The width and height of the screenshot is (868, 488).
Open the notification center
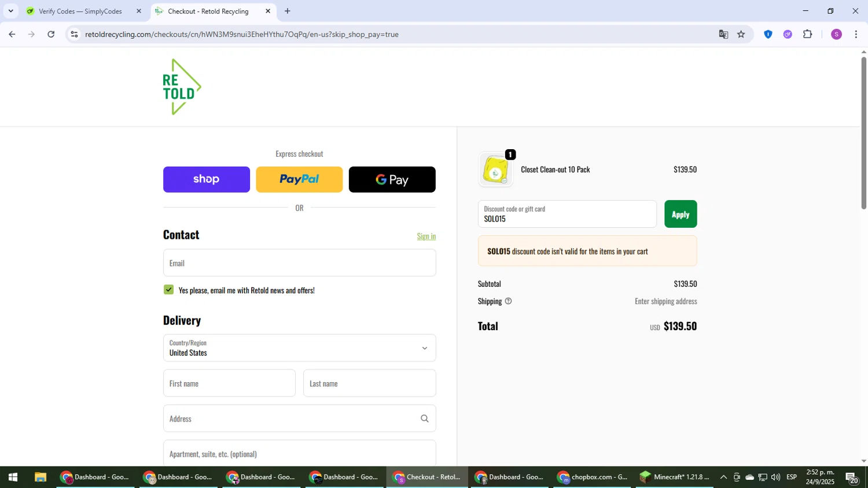click(852, 478)
